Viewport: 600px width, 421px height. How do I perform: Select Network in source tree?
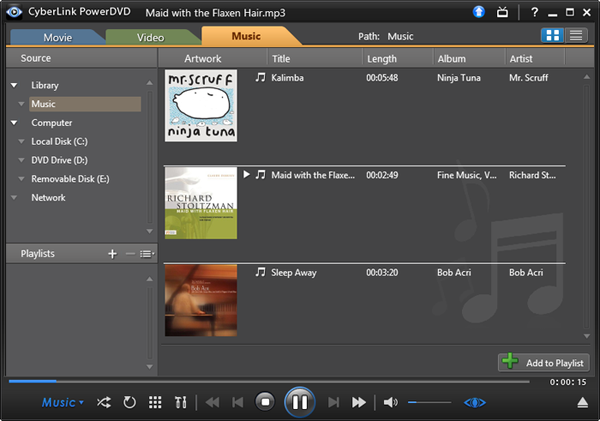pyautogui.click(x=48, y=198)
